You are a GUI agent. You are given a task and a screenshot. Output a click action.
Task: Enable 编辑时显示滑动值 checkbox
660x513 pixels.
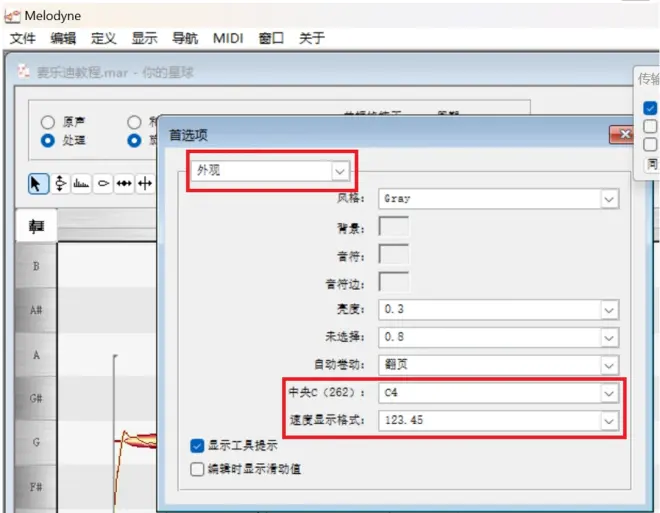(x=197, y=469)
